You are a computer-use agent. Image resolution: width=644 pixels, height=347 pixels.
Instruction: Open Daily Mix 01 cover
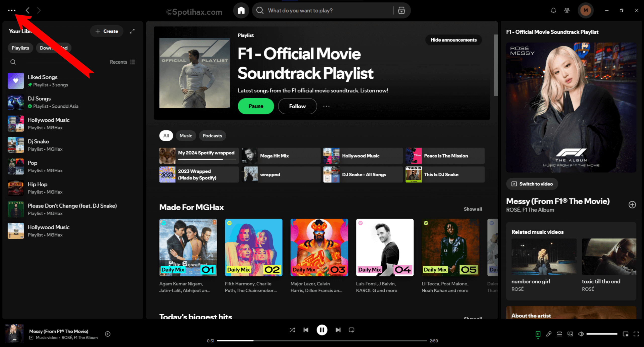188,247
